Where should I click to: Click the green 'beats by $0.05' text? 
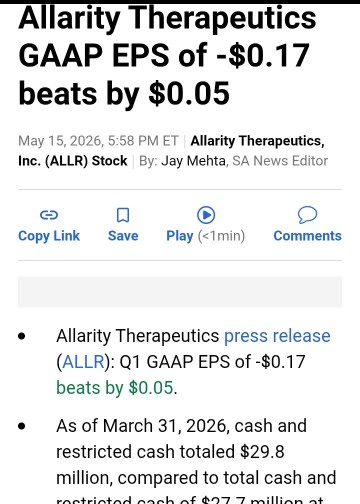(115, 388)
